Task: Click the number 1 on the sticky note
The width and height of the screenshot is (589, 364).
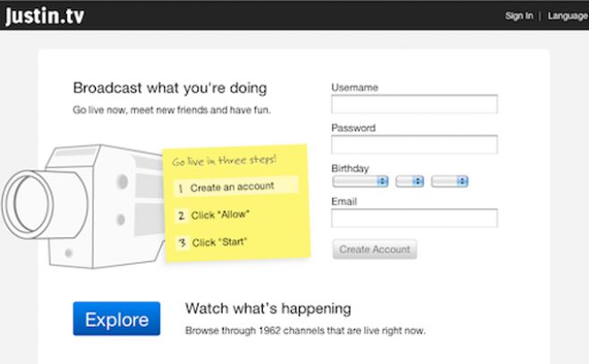Action: pos(180,189)
